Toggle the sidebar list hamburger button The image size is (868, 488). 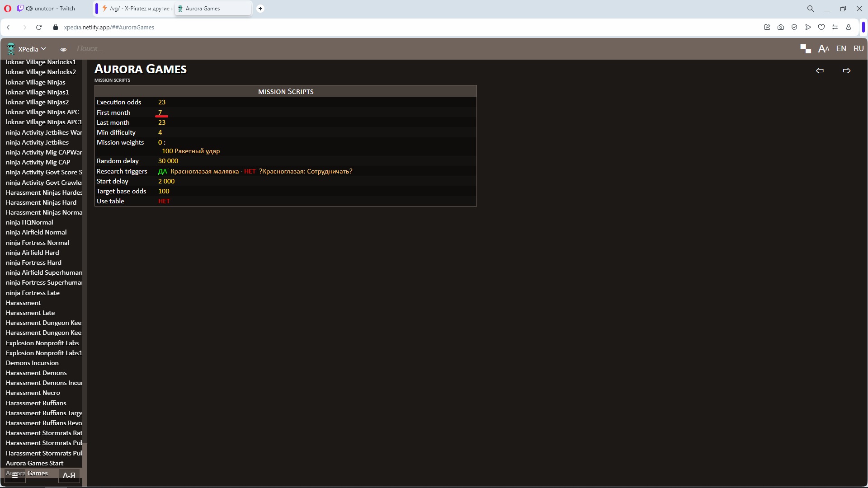point(15,475)
